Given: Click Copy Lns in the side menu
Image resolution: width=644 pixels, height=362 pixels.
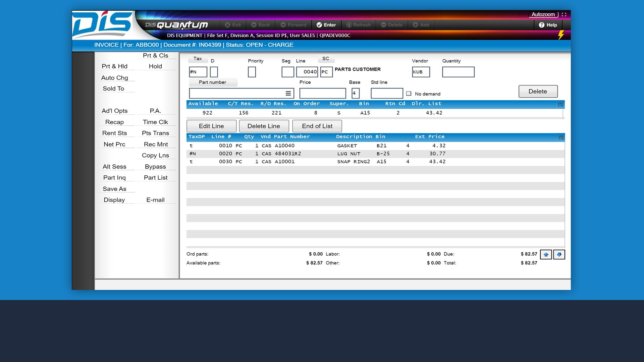Looking at the screenshot, I should pyautogui.click(x=156, y=155).
